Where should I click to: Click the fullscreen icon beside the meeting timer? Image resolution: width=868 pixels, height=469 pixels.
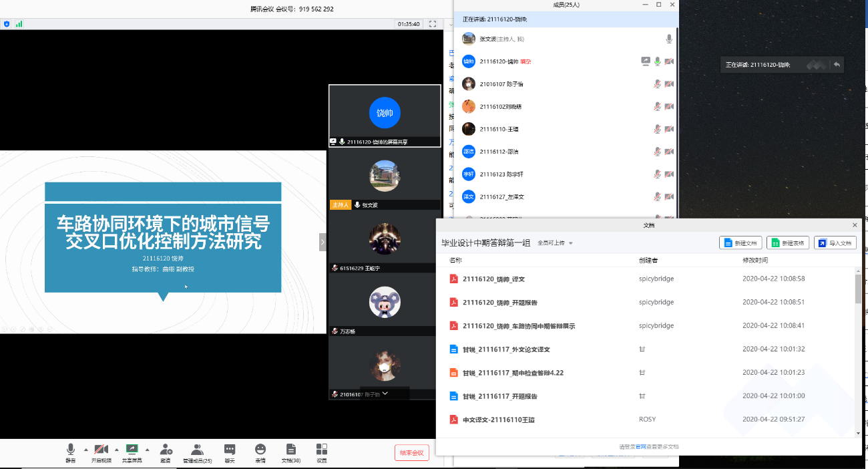click(432, 24)
